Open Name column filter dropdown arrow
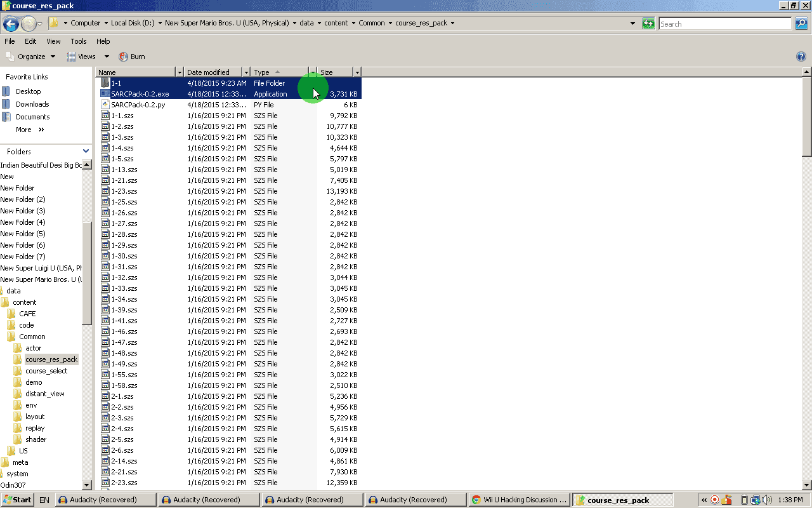This screenshot has height=508, width=812. point(180,72)
